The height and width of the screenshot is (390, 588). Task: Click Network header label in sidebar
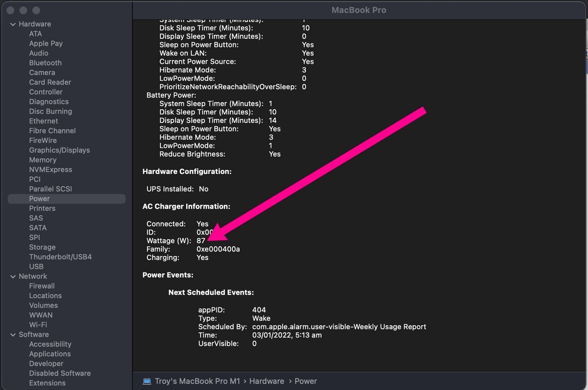33,276
